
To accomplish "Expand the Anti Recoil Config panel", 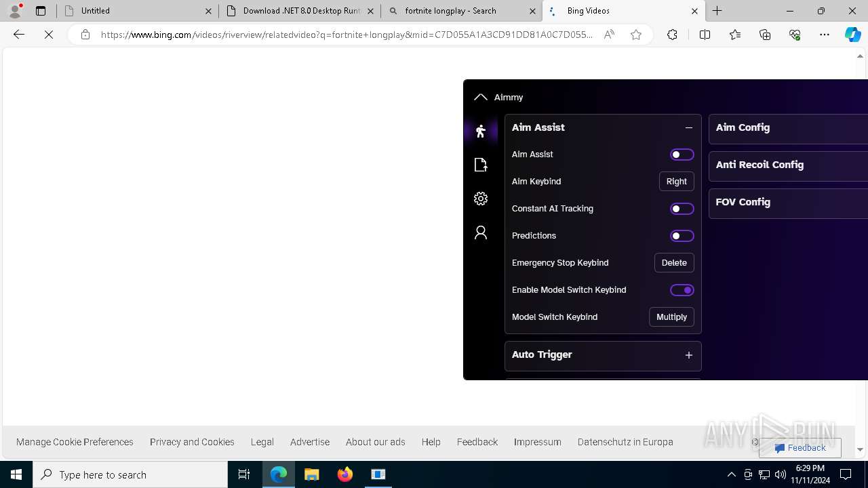I will tap(788, 165).
